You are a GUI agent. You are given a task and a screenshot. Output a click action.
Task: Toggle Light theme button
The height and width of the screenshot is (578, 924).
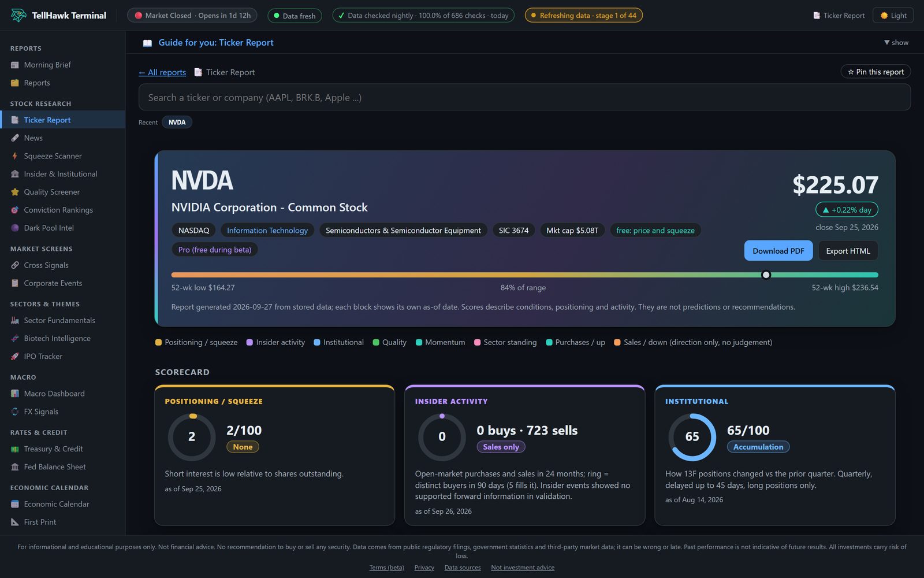click(893, 16)
